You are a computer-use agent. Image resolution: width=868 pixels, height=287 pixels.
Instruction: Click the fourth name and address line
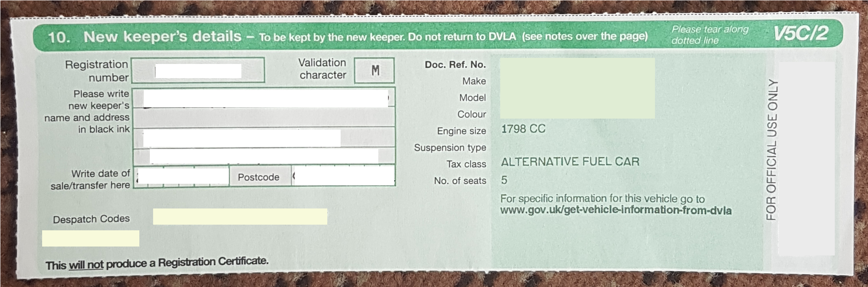coord(264,156)
